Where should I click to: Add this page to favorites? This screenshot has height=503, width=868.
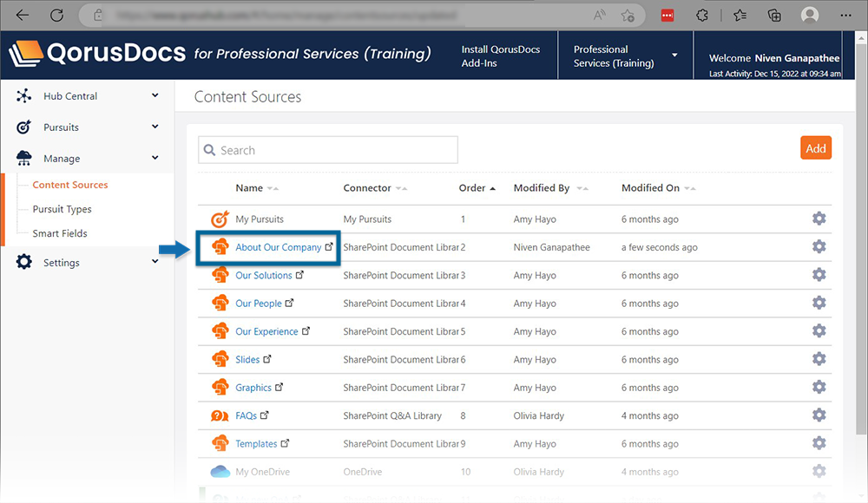[628, 16]
